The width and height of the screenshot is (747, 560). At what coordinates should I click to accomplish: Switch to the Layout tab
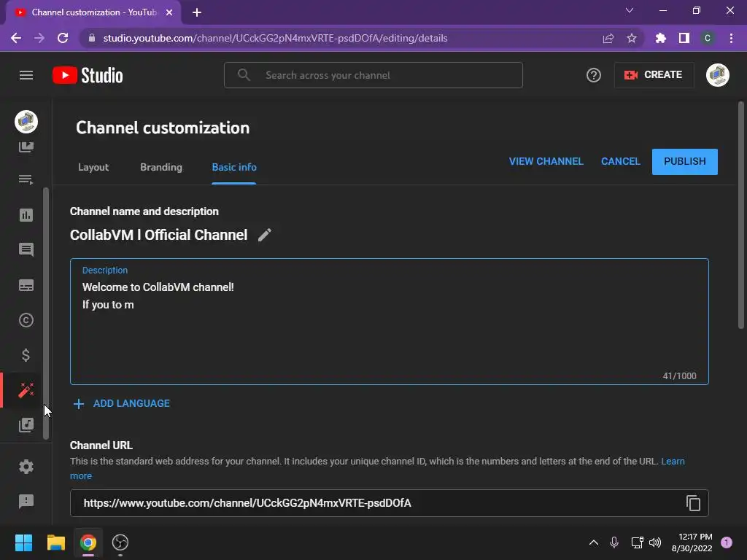point(93,167)
